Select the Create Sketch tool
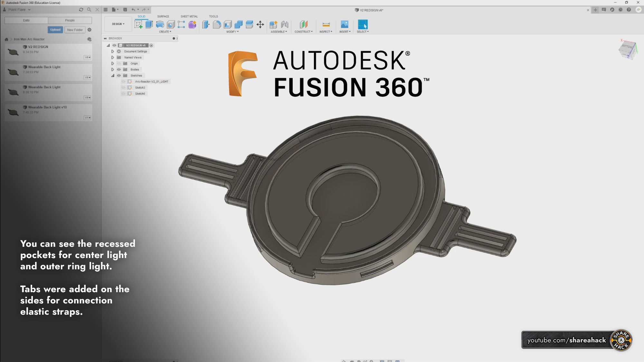This screenshot has width=644, height=362. (x=138, y=24)
